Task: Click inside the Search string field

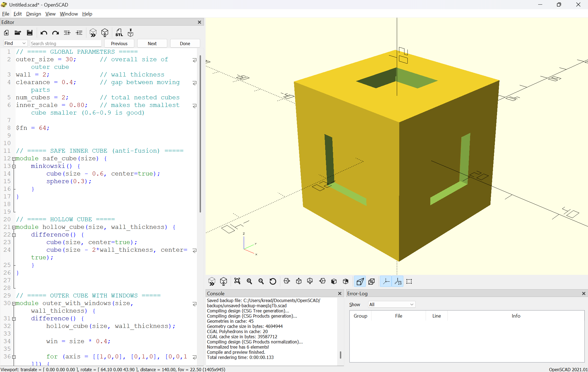Action: point(65,43)
